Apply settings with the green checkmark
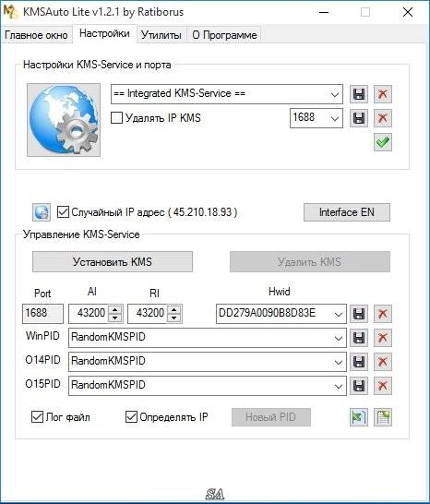Screen dimensions: 430x504 (382, 142)
